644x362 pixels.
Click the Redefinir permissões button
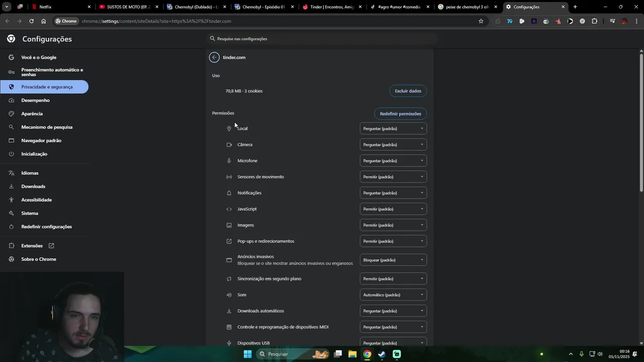coord(400,114)
